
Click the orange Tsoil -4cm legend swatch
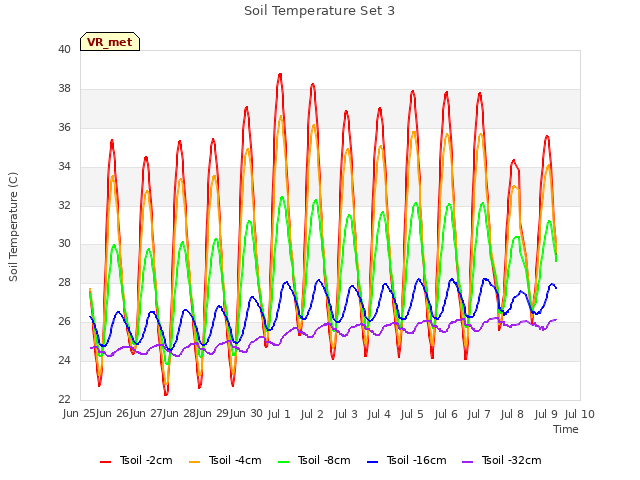point(195,461)
